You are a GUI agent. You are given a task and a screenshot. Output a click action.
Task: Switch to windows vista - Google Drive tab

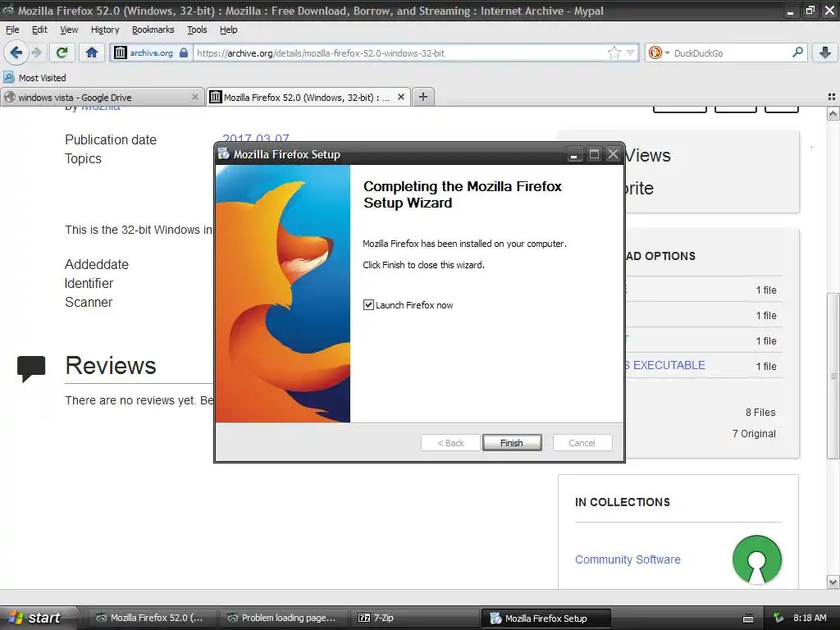[x=103, y=97]
